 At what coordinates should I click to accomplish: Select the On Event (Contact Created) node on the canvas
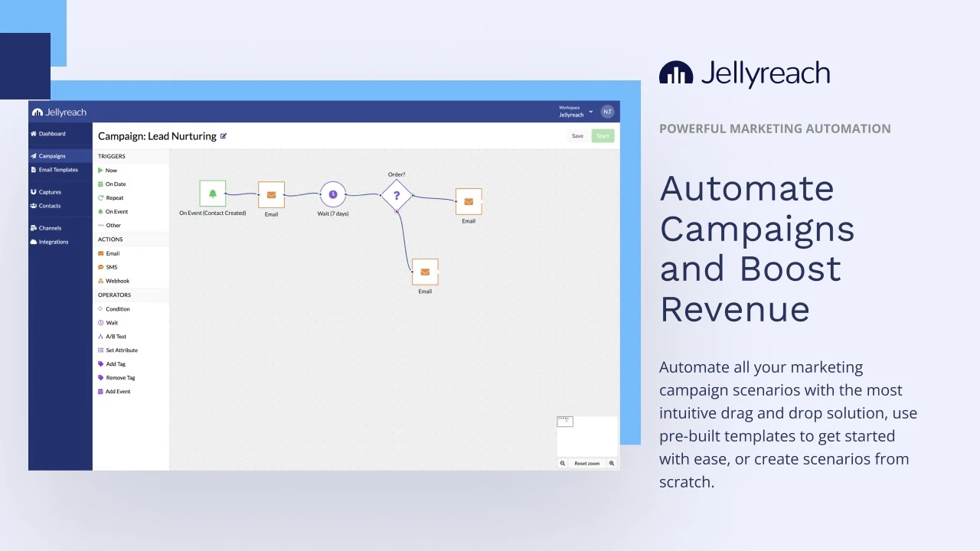pyautogui.click(x=213, y=194)
